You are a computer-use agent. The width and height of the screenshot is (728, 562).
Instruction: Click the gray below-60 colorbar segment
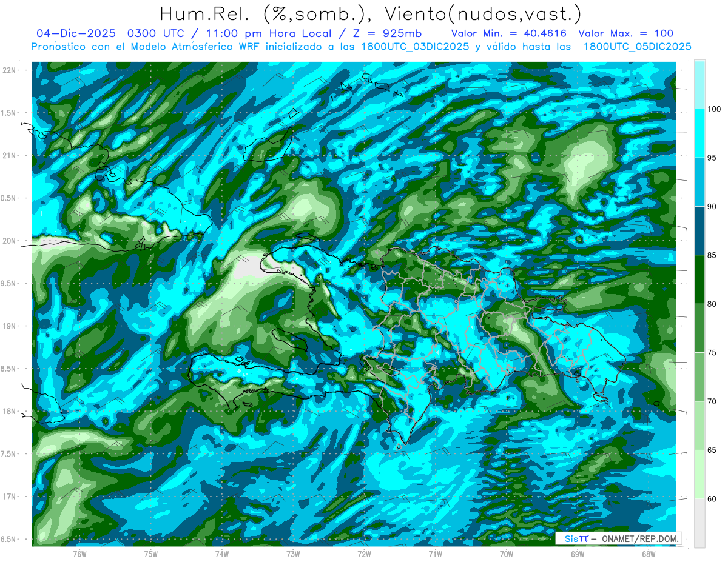pos(699,523)
